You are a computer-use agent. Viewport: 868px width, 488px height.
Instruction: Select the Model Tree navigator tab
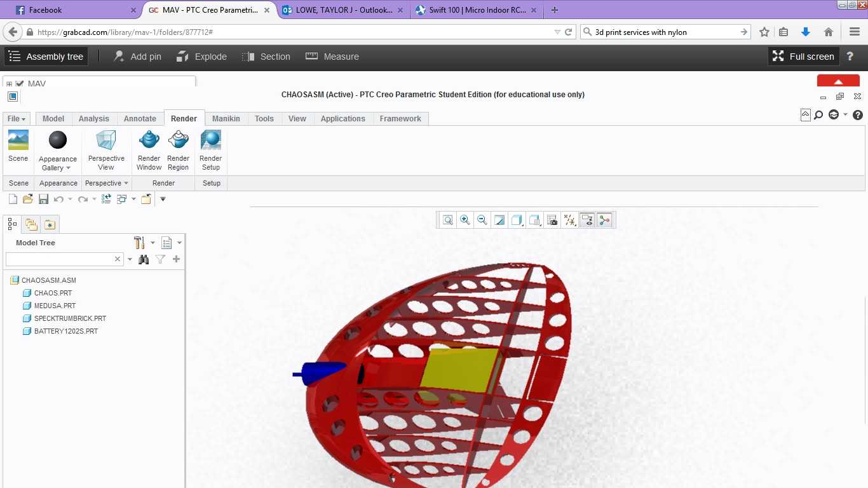tap(12, 224)
